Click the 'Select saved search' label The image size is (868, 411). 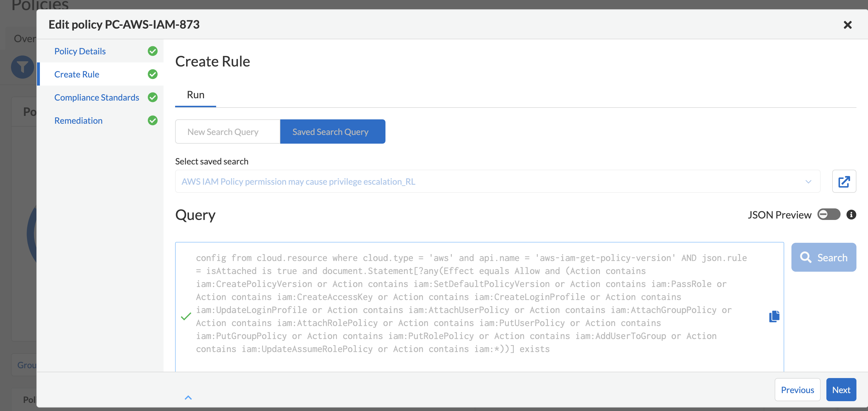click(x=212, y=161)
